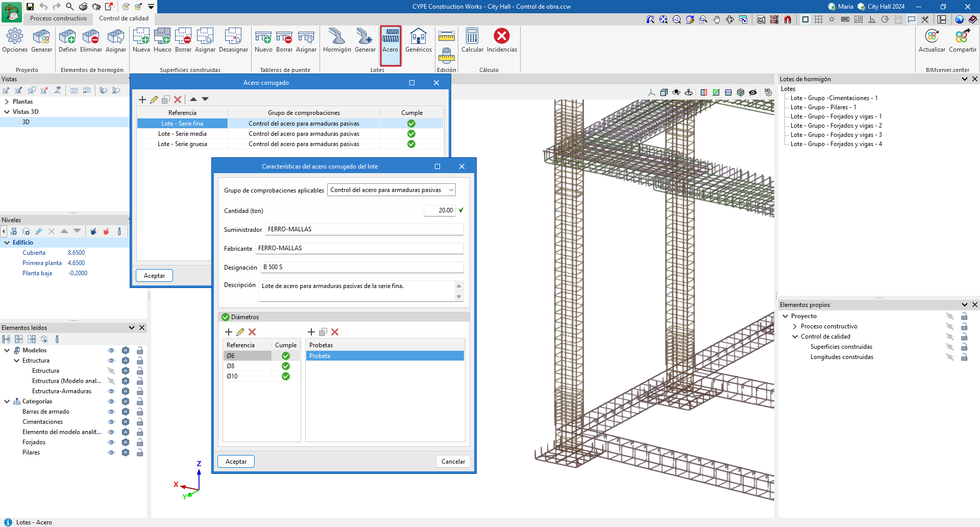Toggle lock for Pilares category
The height and width of the screenshot is (527, 980).
[x=140, y=452]
